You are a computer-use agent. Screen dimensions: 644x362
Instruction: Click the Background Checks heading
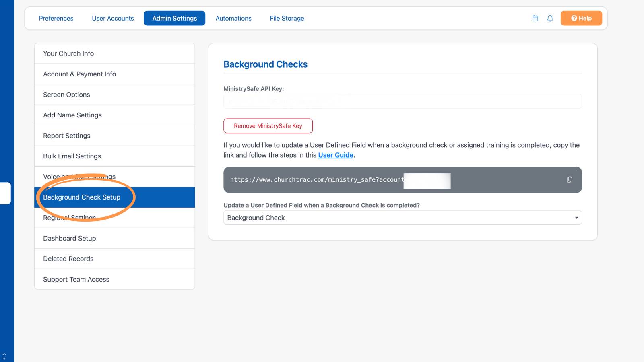[265, 64]
